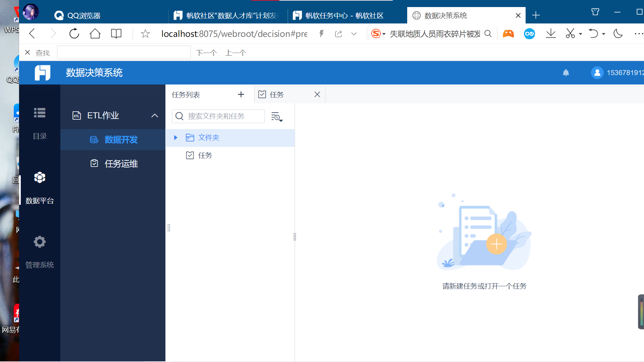Open user account avatar menu

pyautogui.click(x=597, y=72)
